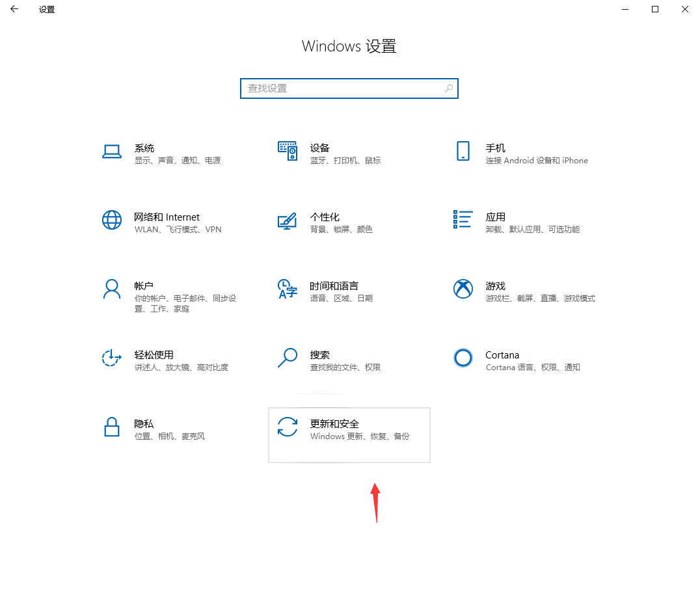700x605 pixels.
Task: Click the text 蓝牙、打印机、鼠标
Action: click(x=345, y=160)
